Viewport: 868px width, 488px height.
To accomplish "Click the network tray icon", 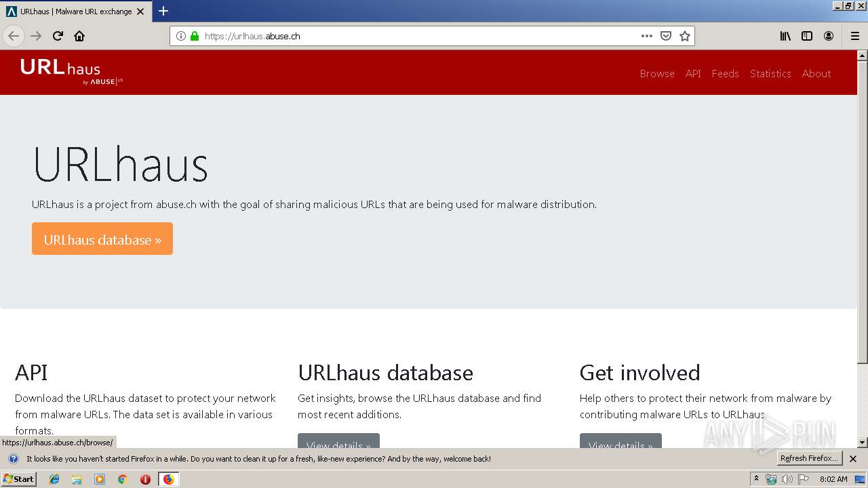I will [771, 479].
